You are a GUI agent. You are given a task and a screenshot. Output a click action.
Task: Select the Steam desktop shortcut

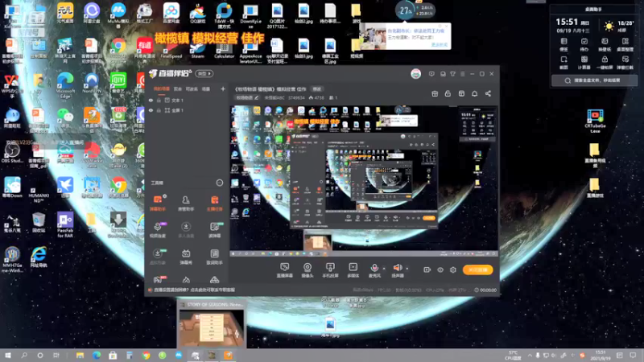[197, 49]
